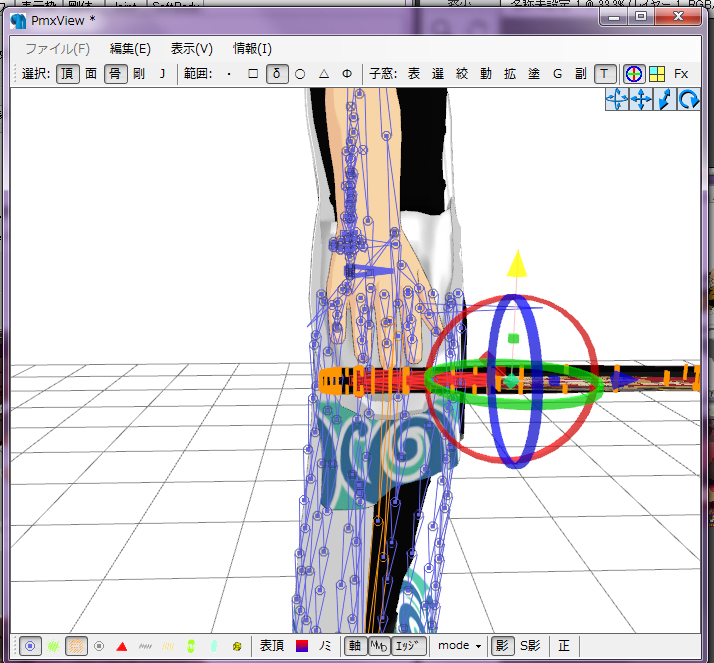Click the rotate view curved arrow icon
The height and width of the screenshot is (663, 714).
(x=688, y=99)
